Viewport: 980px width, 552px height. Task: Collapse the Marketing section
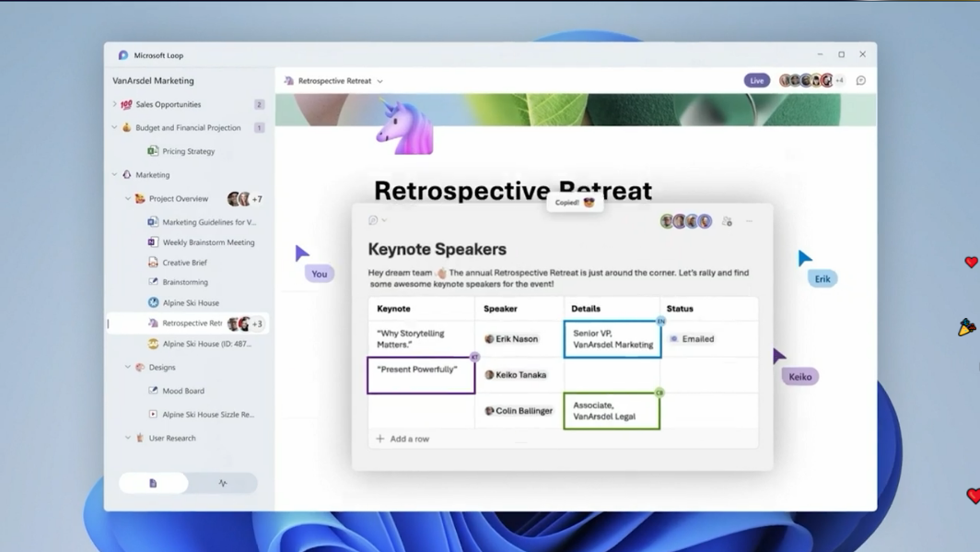[x=114, y=175]
